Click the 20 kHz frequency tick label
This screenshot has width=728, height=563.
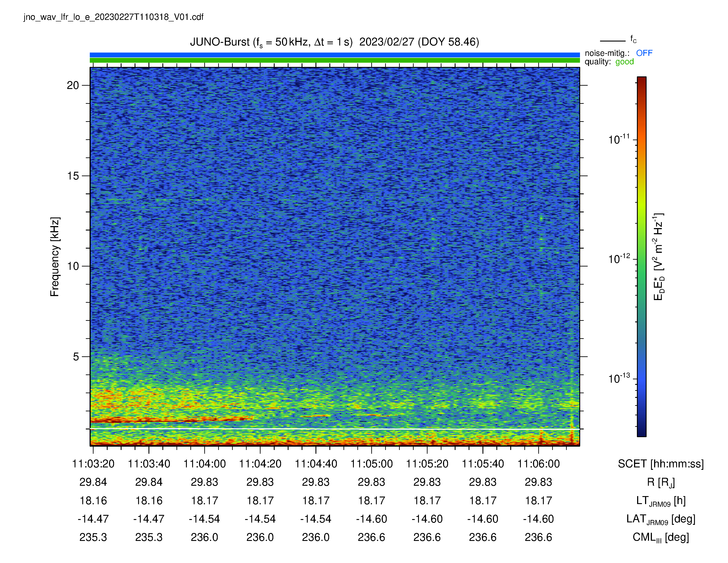73,85
